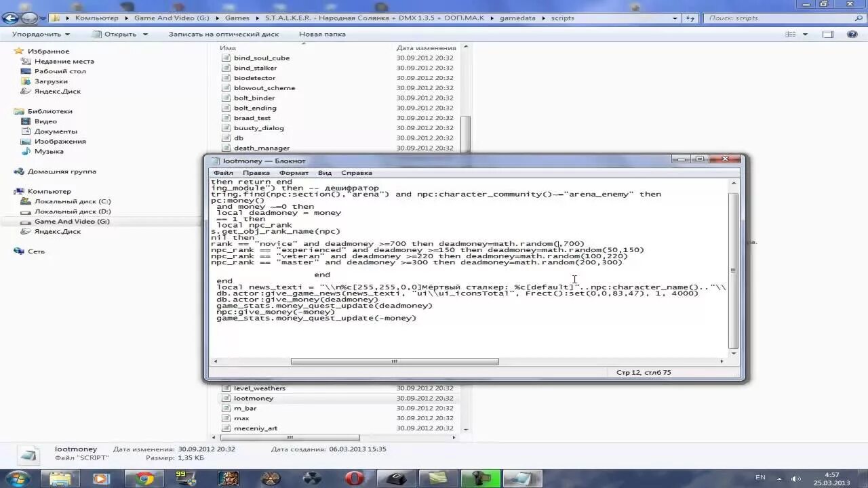This screenshot has height=488, width=868.
Task: Click the Explorer back navigation arrow
Action: click(x=10, y=18)
